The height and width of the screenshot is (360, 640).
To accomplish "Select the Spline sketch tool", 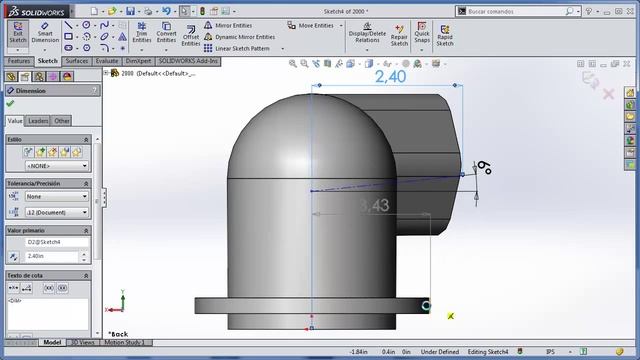I will tap(104, 25).
